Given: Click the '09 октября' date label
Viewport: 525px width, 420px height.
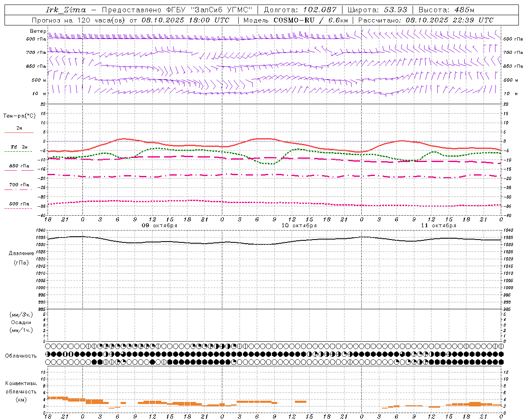Looking at the screenshot, I should [x=160, y=226].
